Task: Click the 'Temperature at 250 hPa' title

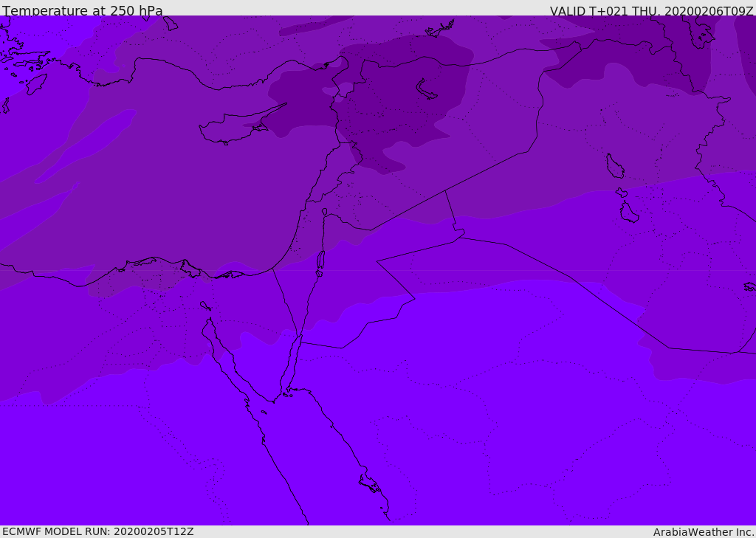Action: click(x=83, y=10)
